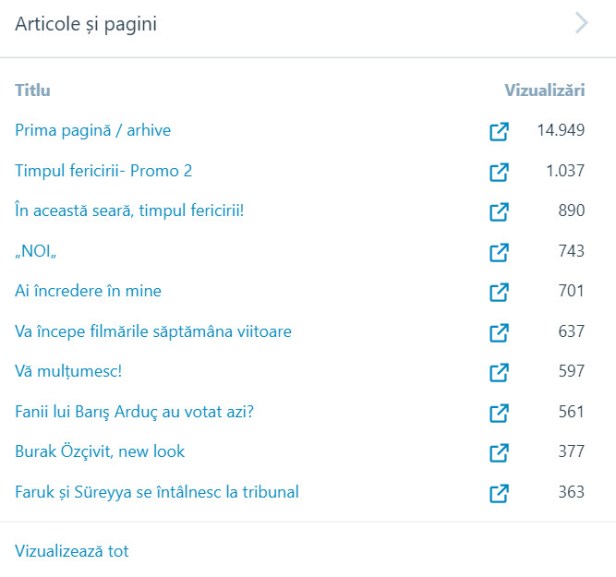
Task: Click external link icon for Faruk și Süreyya
Action: coord(498,492)
